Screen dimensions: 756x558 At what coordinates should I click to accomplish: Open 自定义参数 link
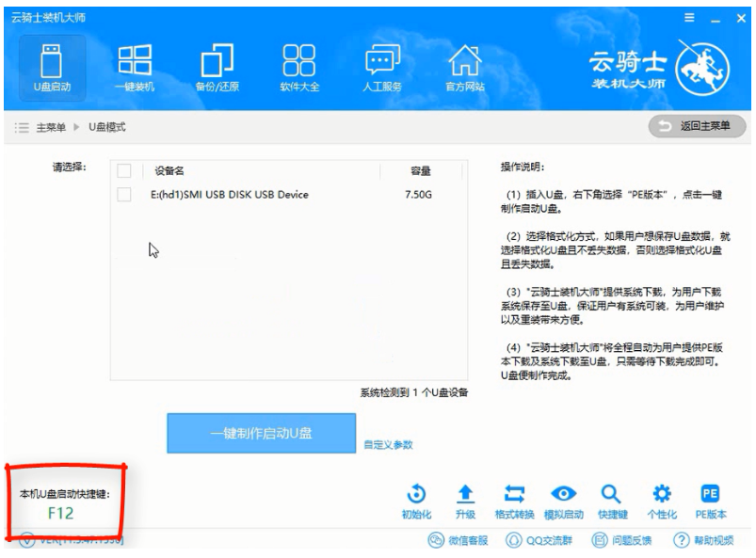coord(388,445)
